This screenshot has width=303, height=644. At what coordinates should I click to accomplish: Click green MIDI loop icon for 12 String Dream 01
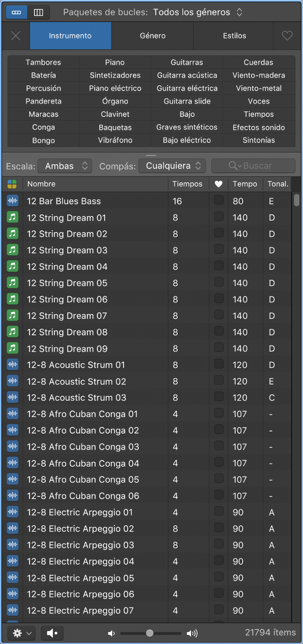pos(12,217)
